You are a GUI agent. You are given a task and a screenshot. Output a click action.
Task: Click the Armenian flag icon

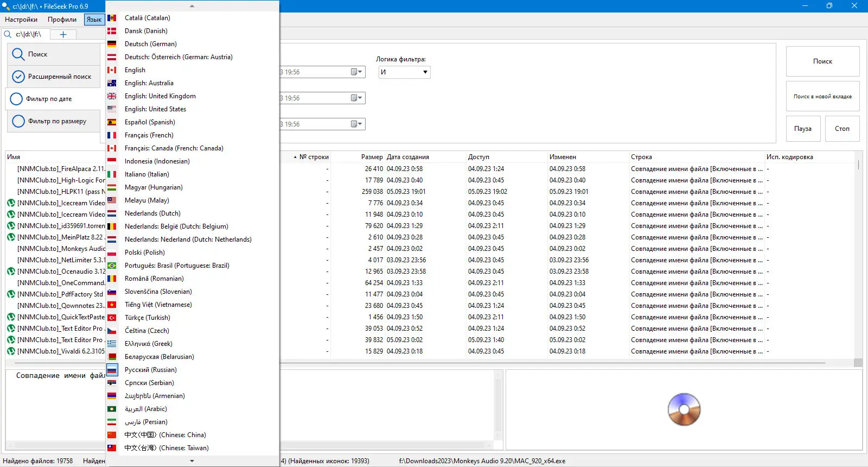[x=112, y=396]
